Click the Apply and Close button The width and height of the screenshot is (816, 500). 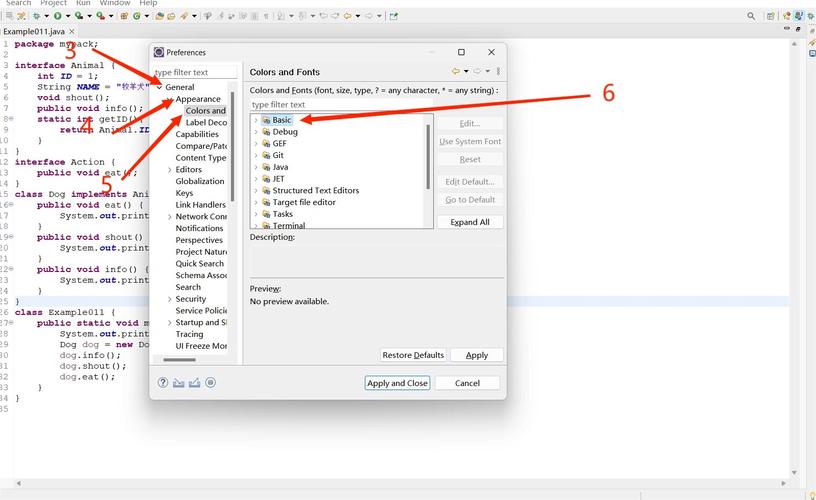pyautogui.click(x=397, y=383)
